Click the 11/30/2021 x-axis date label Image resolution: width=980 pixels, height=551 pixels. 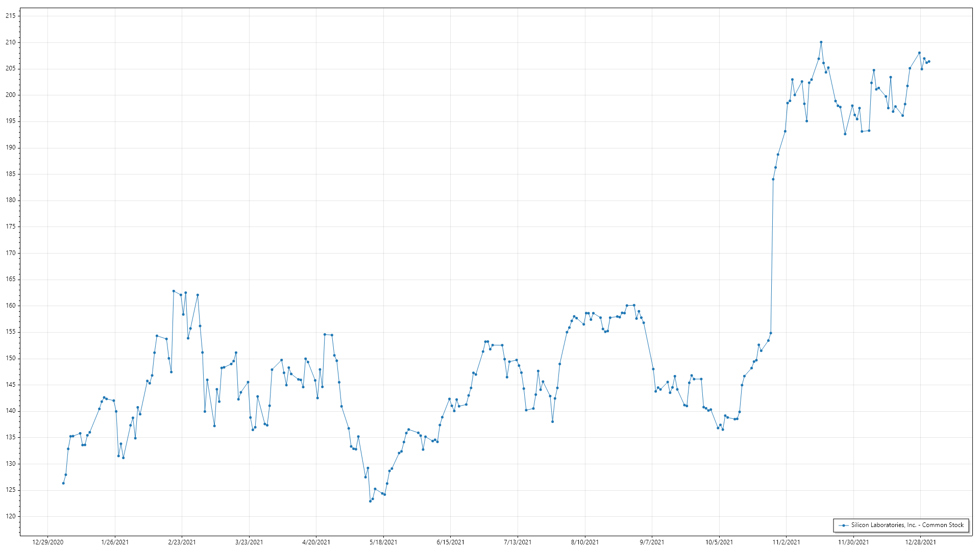[853, 542]
